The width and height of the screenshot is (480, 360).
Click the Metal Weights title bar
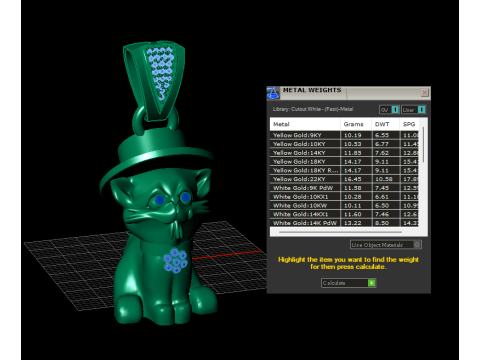tap(350, 93)
